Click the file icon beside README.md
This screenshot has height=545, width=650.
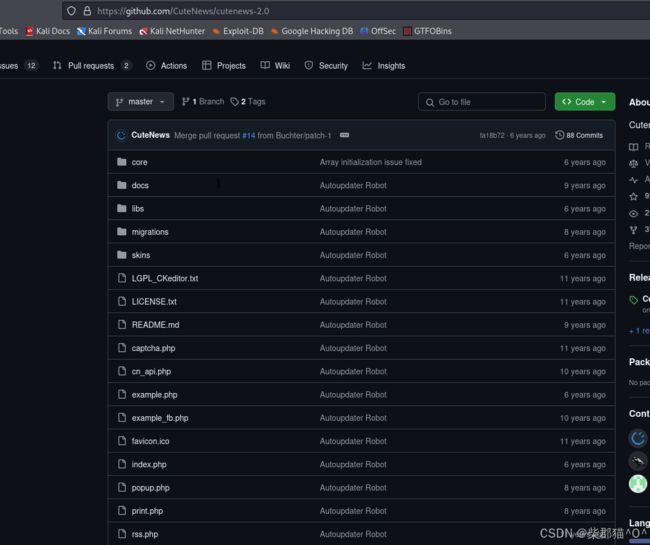pos(121,325)
